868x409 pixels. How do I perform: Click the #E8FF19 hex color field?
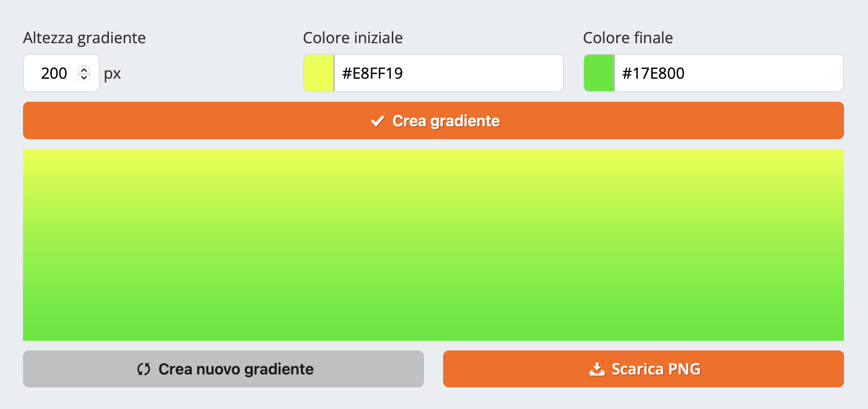pyautogui.click(x=448, y=73)
